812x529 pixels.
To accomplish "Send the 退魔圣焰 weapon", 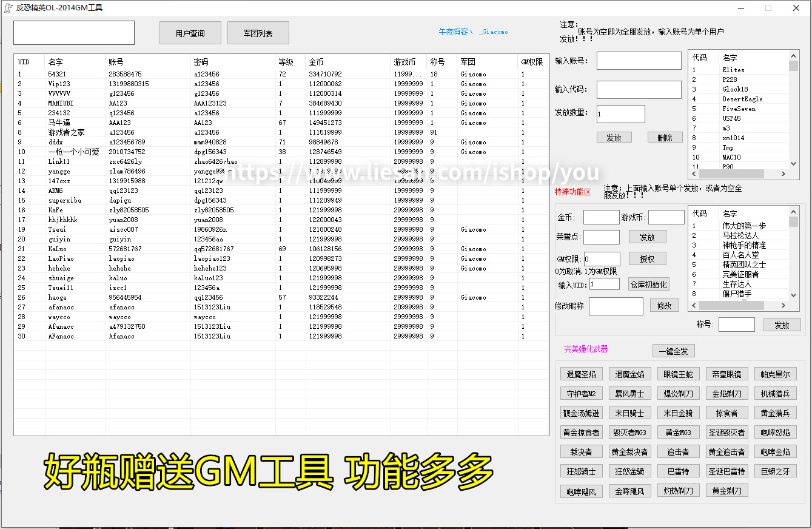I will click(581, 374).
